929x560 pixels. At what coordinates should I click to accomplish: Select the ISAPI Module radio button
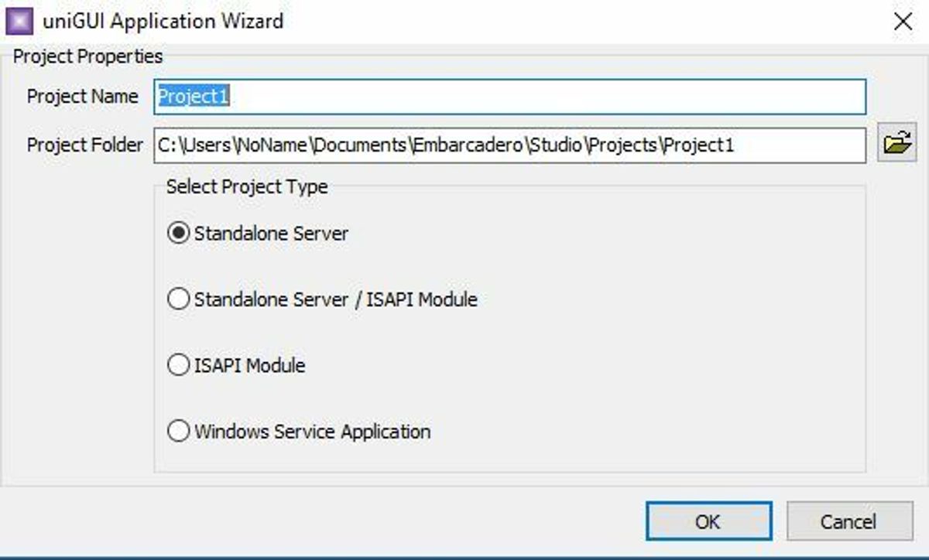coord(177,364)
